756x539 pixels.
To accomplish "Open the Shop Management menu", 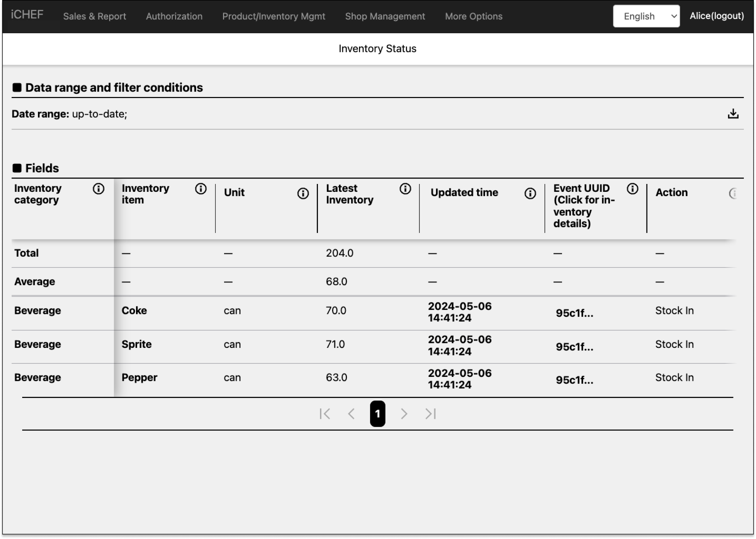I will (x=385, y=16).
